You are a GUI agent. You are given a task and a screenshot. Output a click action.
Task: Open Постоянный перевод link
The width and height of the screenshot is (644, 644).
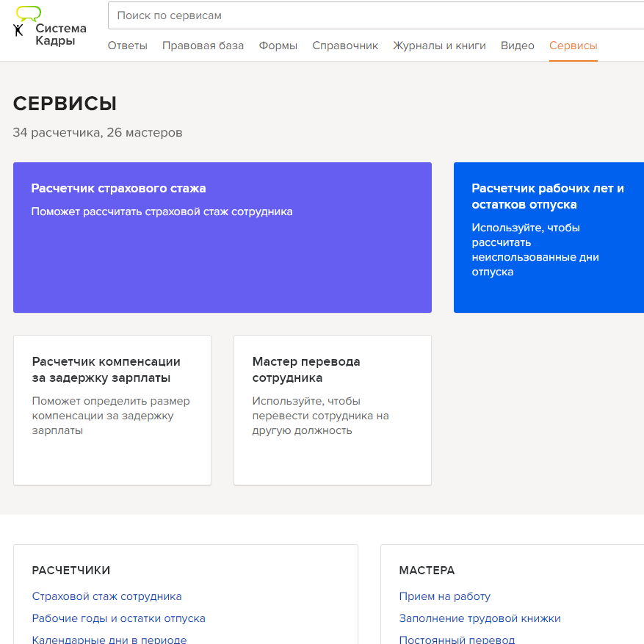tap(457, 639)
